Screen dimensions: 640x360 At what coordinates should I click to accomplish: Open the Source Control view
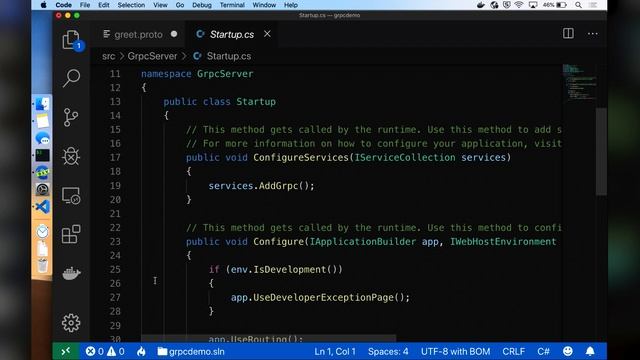[71, 117]
